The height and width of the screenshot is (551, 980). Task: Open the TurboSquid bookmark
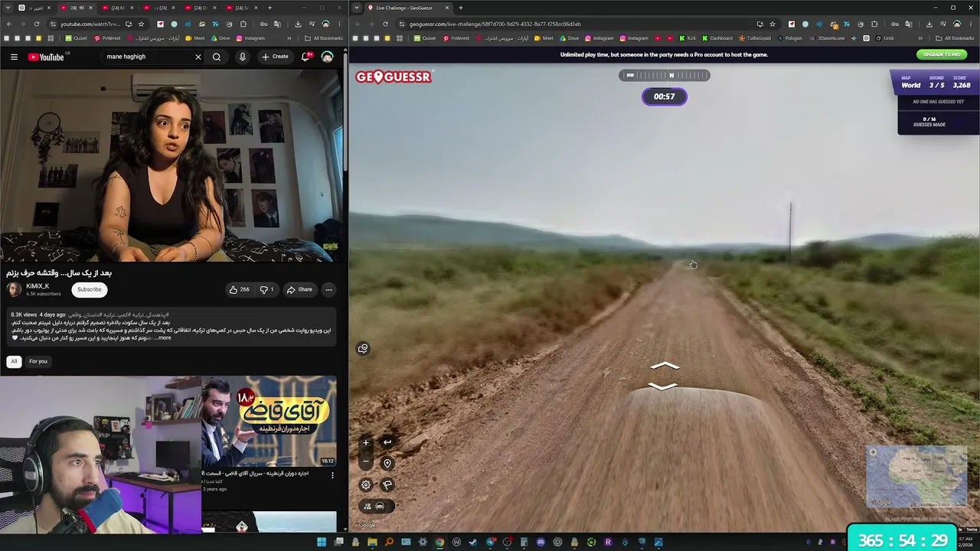755,38
